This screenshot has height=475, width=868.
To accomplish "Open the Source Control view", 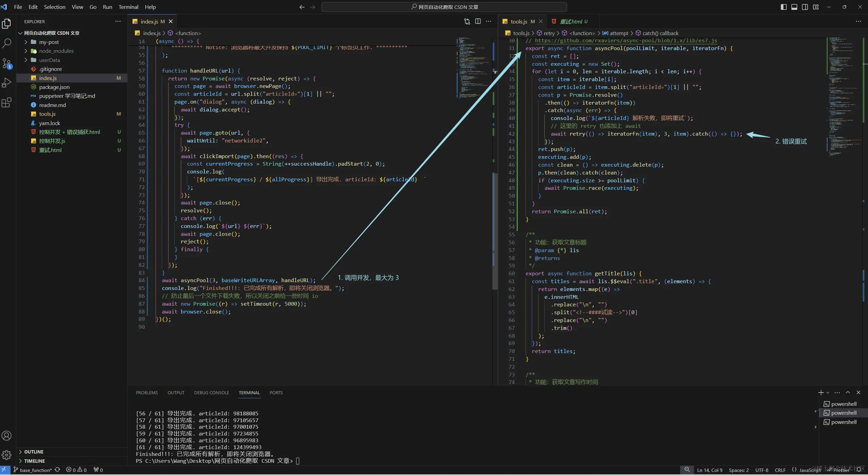I will click(6, 63).
